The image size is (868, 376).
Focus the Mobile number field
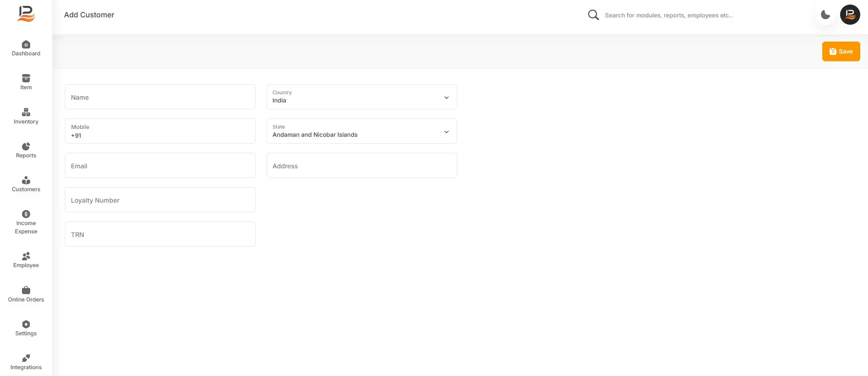click(160, 131)
